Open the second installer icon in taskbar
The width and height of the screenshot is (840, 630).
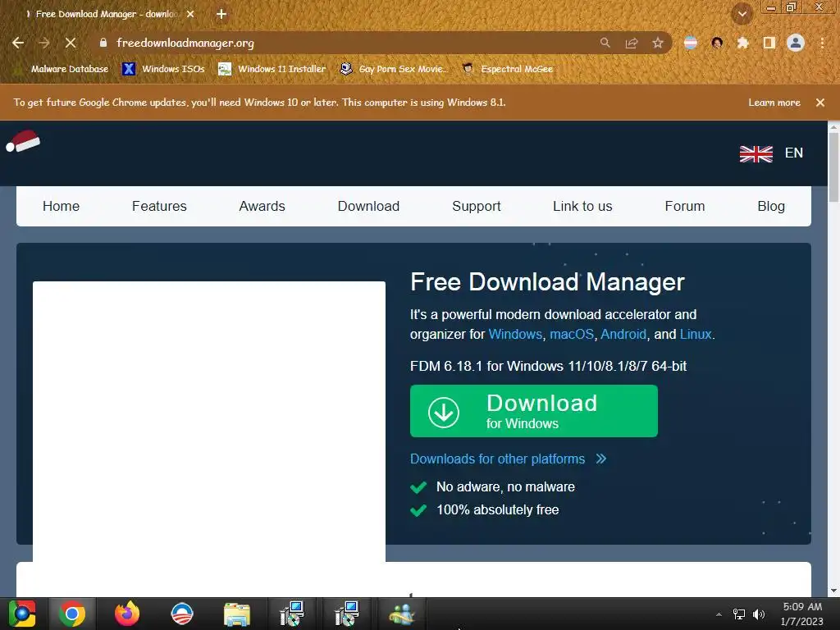347,614
